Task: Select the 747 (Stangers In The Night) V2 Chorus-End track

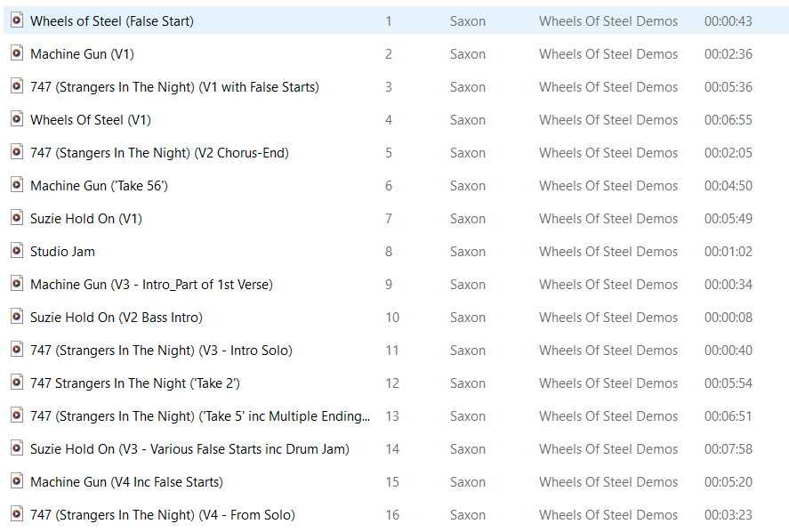Action: [x=159, y=153]
